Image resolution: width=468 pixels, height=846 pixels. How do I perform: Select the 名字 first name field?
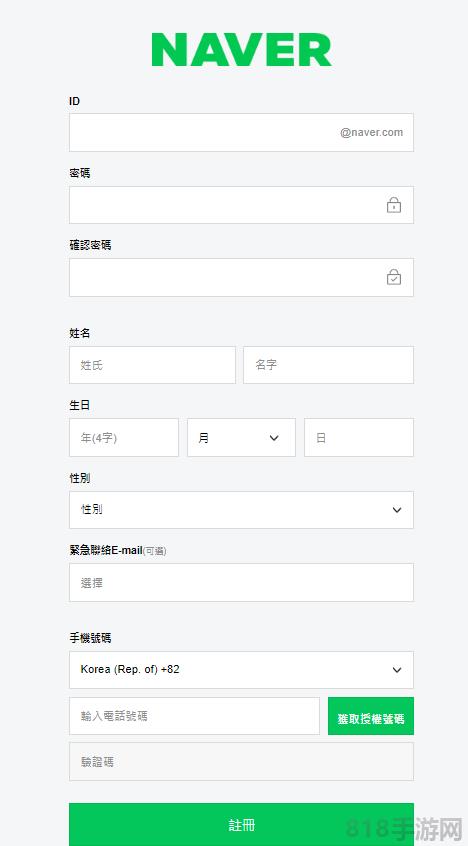pos(328,365)
